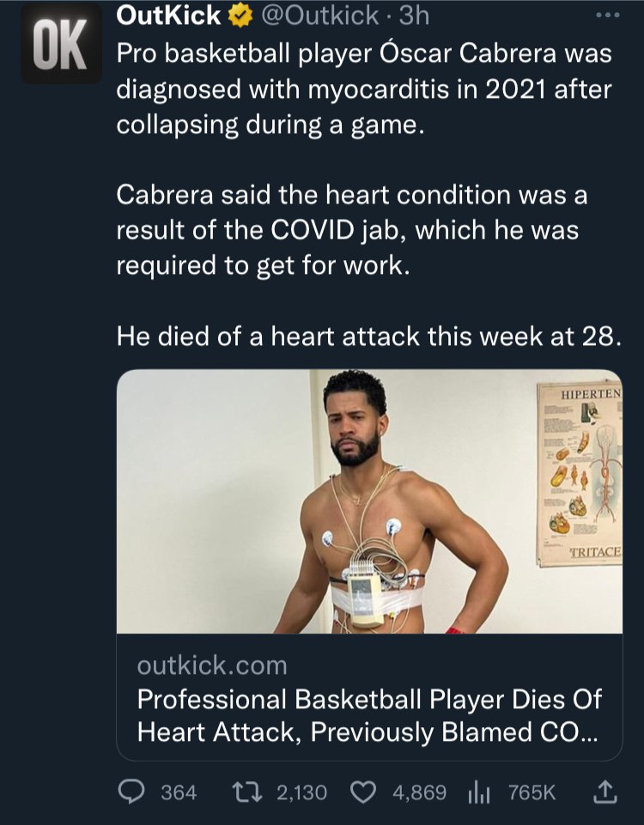Click the 3h timestamp
644x825 pixels.
[415, 16]
